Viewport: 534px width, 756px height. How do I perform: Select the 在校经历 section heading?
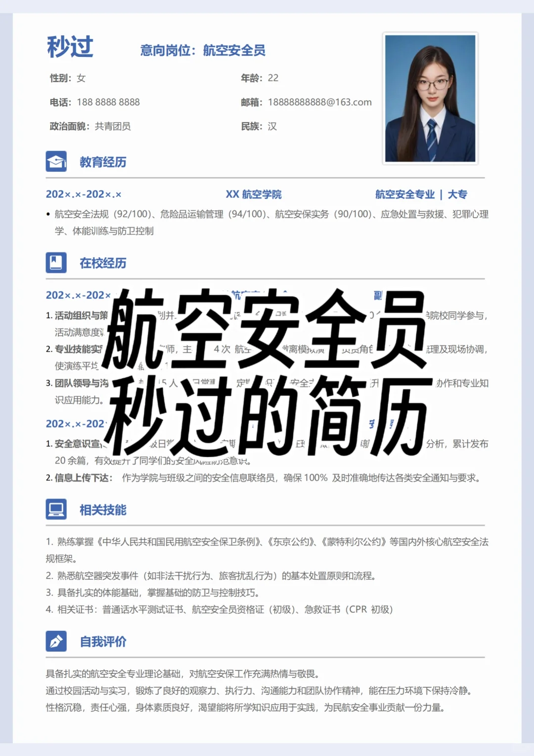pyautogui.click(x=103, y=263)
